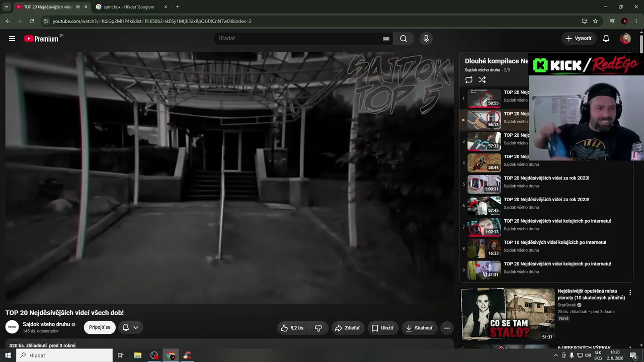This screenshot has width=644, height=362.
Task: Like the video (5,2 tis.)
Action: click(x=293, y=328)
